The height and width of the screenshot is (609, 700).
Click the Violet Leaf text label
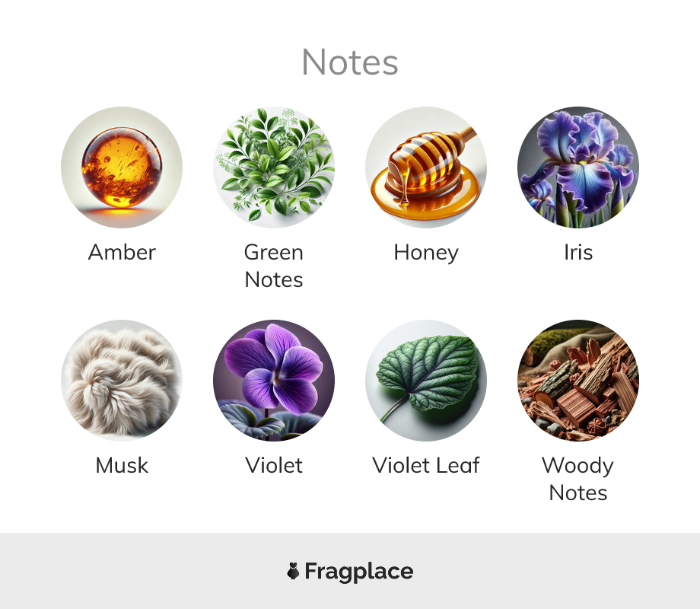tap(426, 465)
